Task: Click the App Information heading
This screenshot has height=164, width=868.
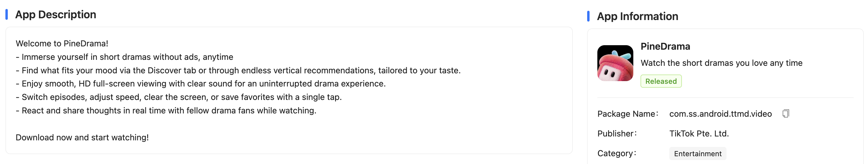Action: pyautogui.click(x=637, y=16)
